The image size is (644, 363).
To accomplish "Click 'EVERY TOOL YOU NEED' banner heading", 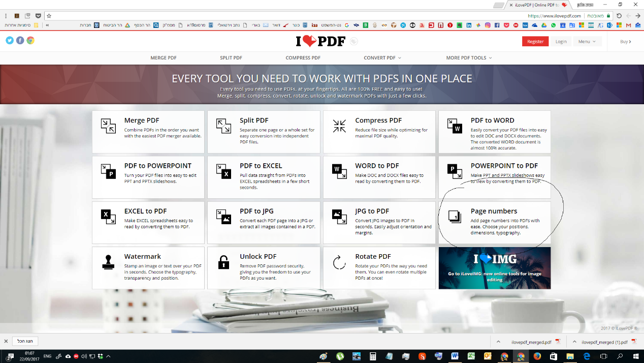I will pos(322,79).
